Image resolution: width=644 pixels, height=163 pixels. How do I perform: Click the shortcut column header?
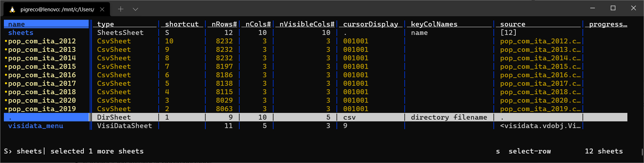(182, 24)
